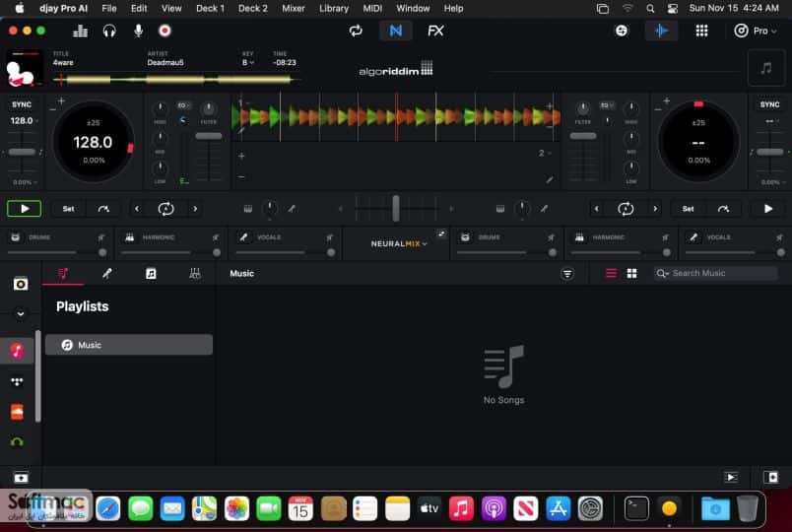Click the blue waveform view icon
This screenshot has width=792, height=532.
pos(661,31)
